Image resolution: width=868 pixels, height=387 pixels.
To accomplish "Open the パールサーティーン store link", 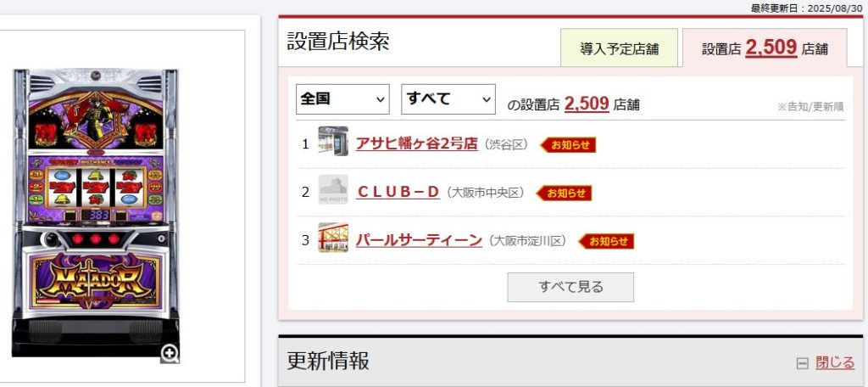I will click(419, 240).
